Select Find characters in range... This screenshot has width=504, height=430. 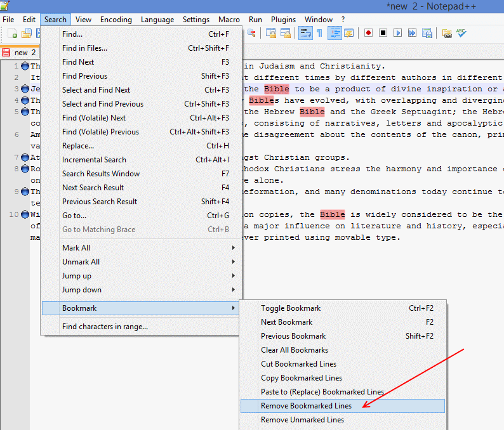coord(141,326)
